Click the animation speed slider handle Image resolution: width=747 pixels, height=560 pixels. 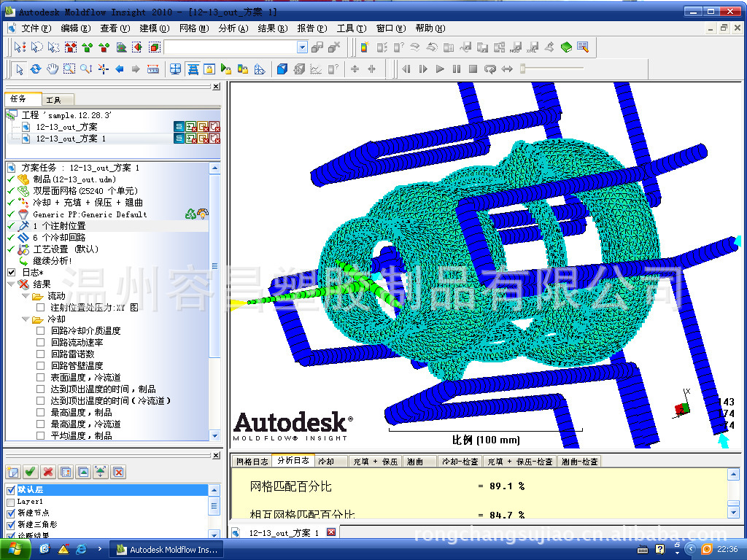(x=522, y=69)
